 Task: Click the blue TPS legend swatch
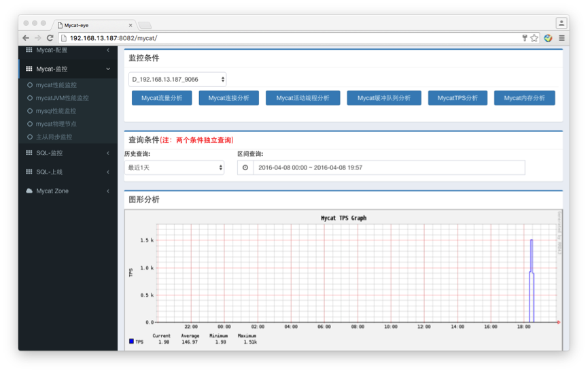(131, 342)
